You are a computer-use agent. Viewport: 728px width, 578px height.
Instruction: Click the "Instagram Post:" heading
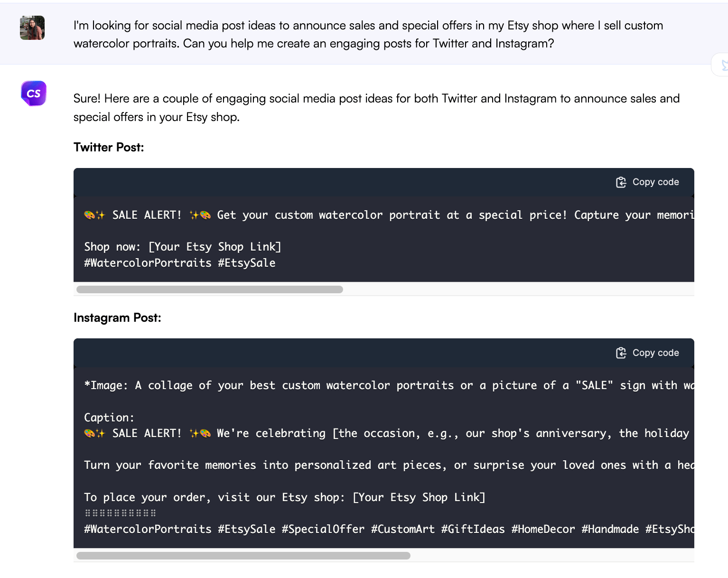click(117, 318)
